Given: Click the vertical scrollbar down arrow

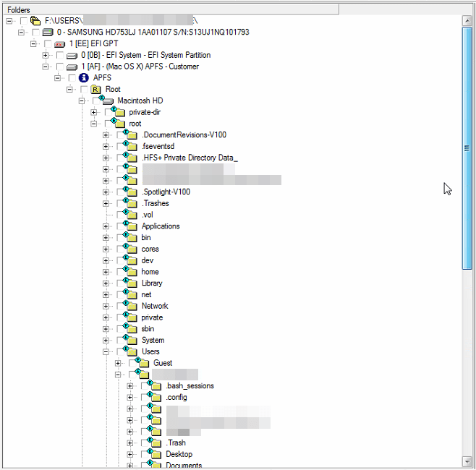Looking at the screenshot, I should coord(468,461).
